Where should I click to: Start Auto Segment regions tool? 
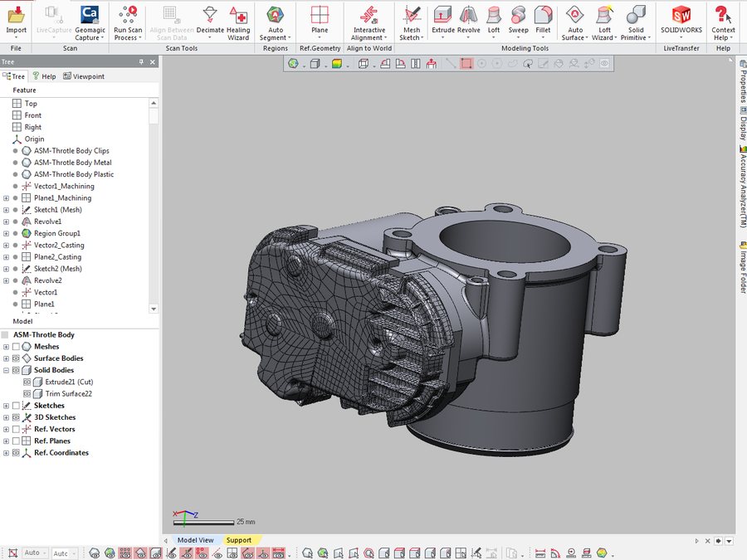275,22
